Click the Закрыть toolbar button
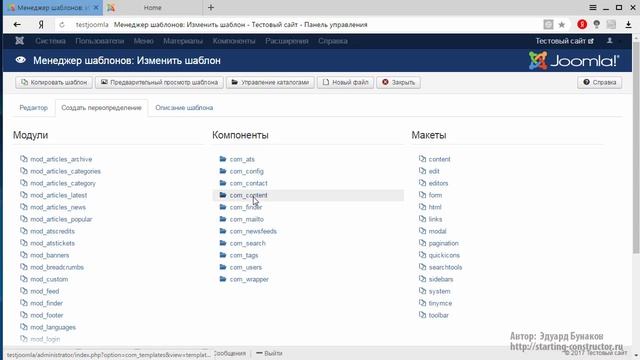640x360 pixels. pyautogui.click(x=398, y=82)
